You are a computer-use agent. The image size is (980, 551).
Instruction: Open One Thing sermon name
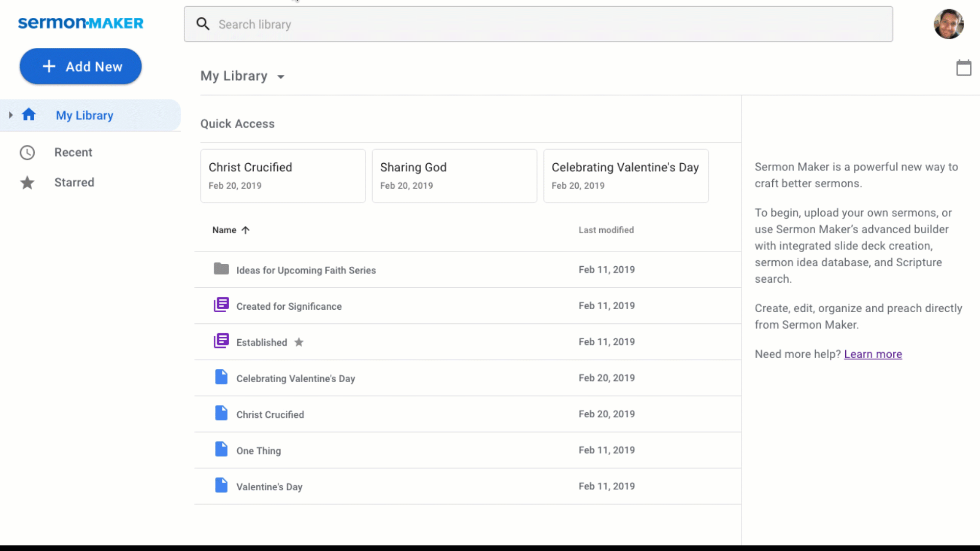click(x=258, y=451)
